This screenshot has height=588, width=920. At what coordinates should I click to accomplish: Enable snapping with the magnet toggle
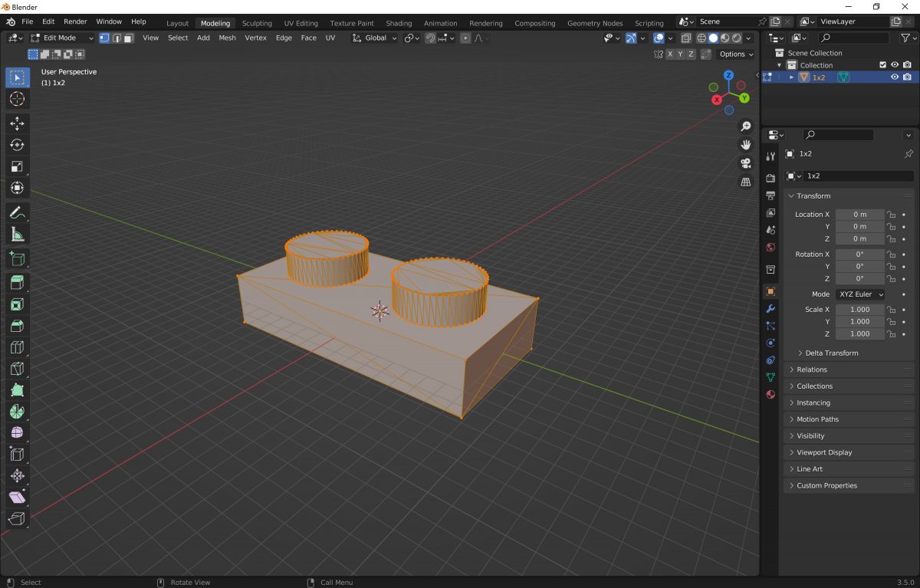coord(430,38)
